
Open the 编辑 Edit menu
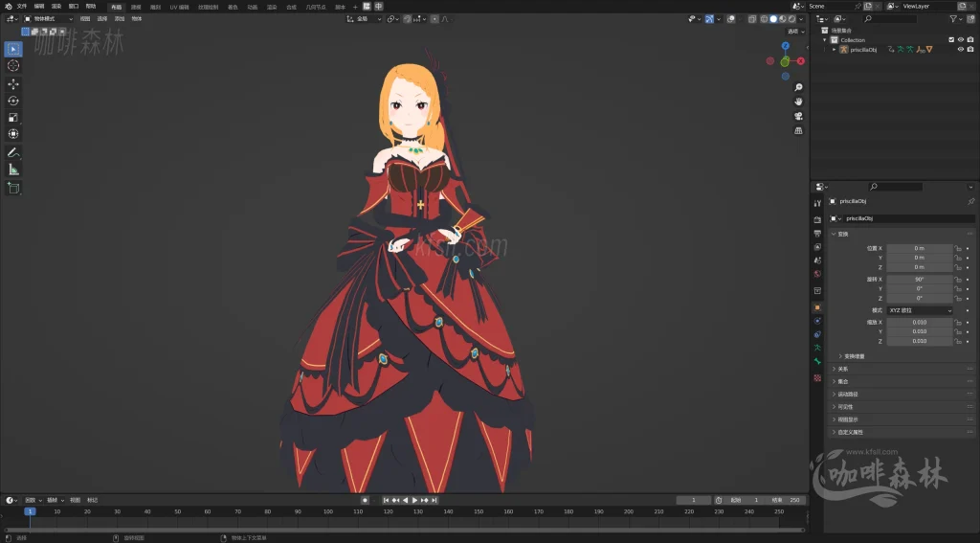[x=39, y=7]
